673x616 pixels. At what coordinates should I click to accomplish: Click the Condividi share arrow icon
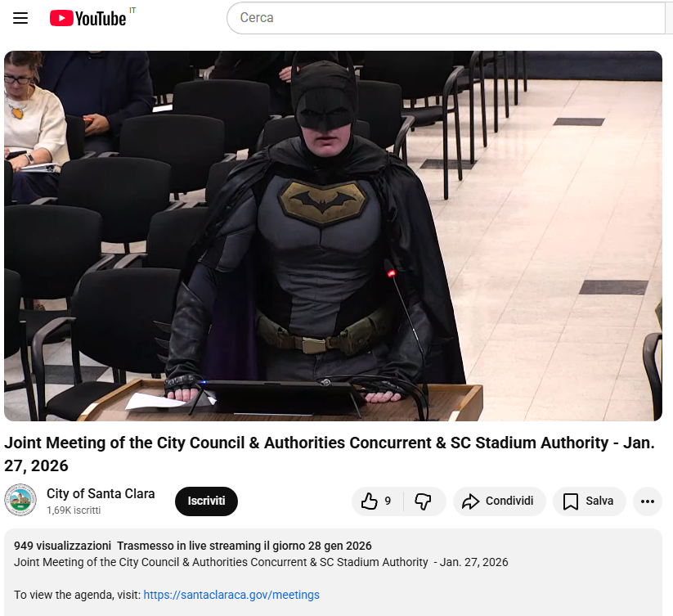[x=470, y=501]
